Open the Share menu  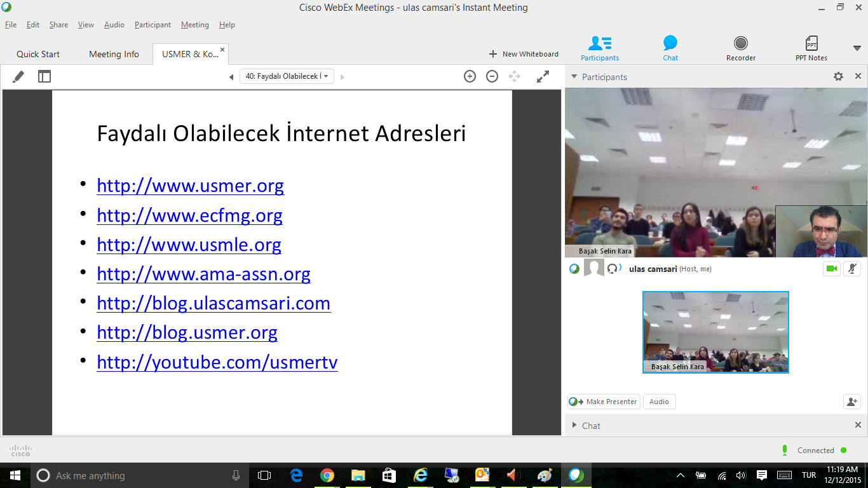(58, 25)
